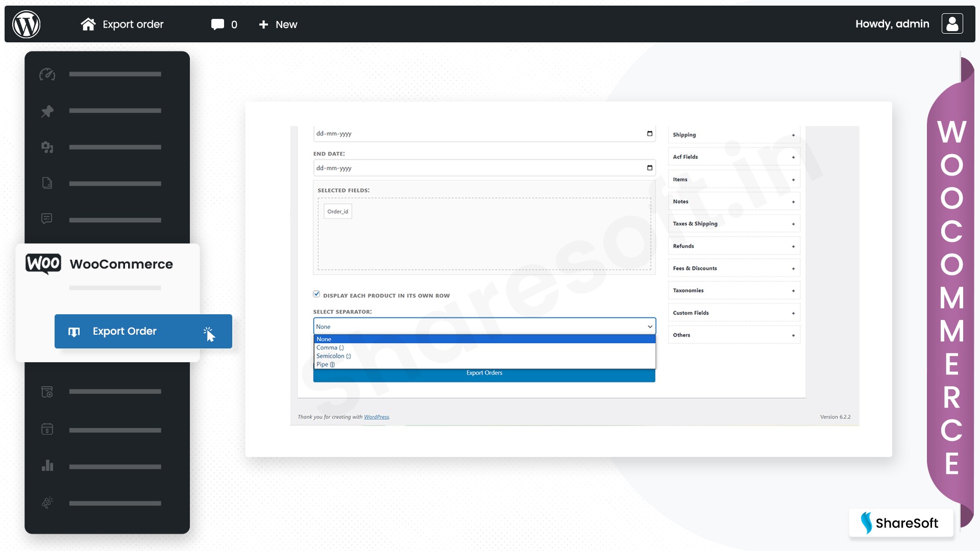Expand the Items fields section

(x=734, y=180)
